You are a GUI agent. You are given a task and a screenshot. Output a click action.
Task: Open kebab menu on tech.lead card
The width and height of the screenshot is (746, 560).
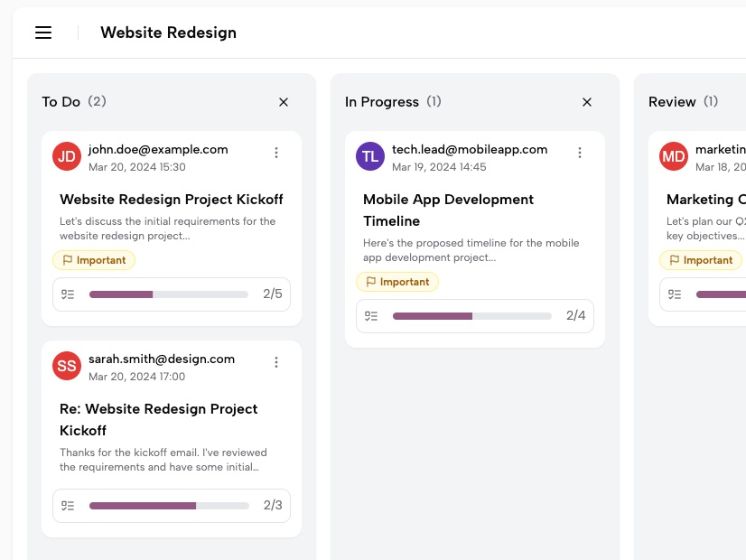pyautogui.click(x=580, y=153)
